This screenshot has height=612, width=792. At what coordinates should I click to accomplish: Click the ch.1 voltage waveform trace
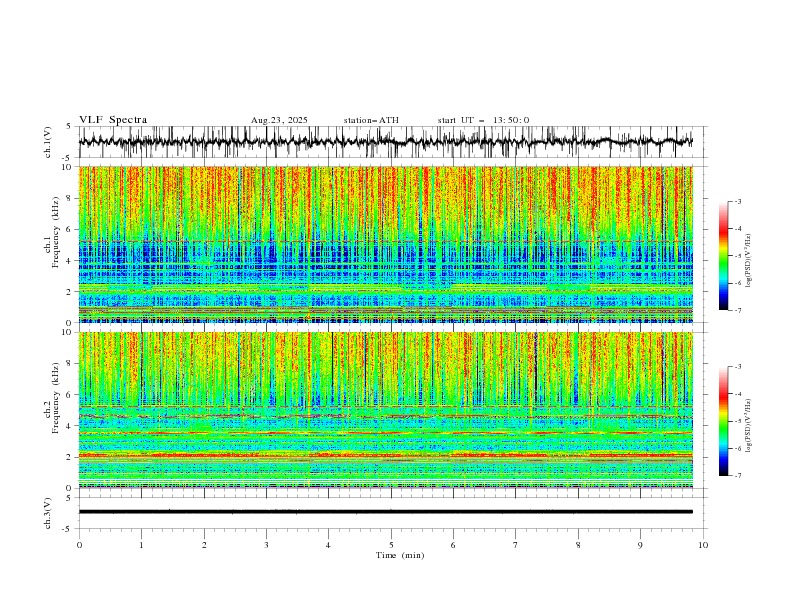(385, 142)
